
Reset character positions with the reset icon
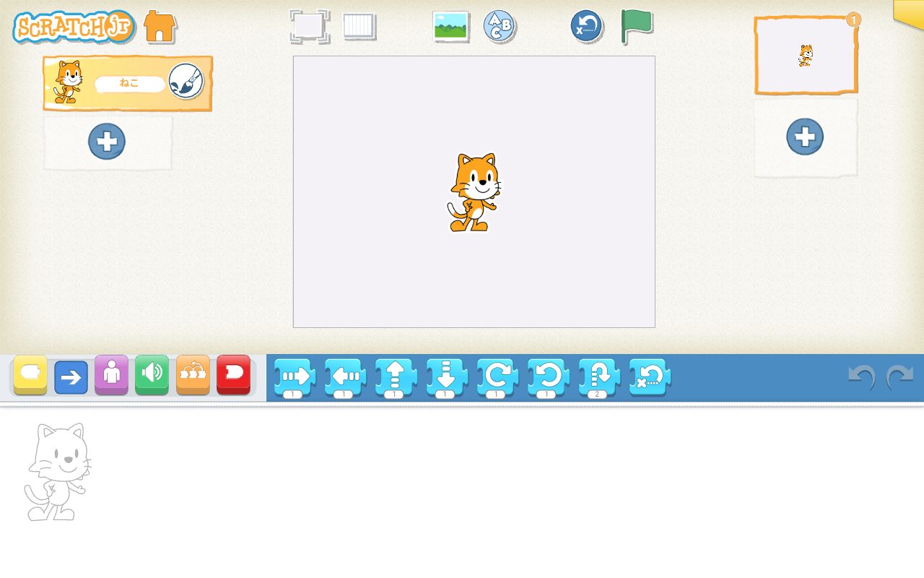pos(586,26)
